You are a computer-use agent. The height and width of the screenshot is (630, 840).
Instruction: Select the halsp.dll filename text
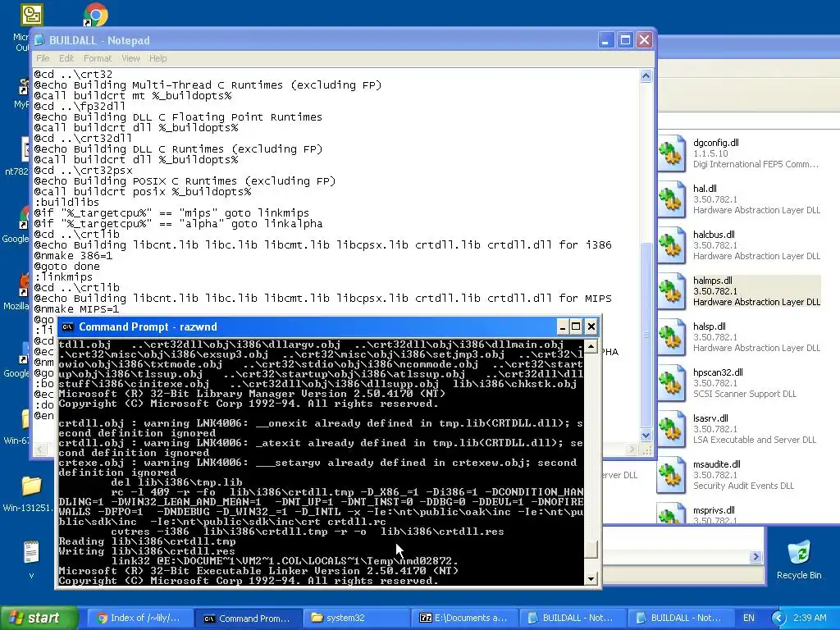[710, 326]
